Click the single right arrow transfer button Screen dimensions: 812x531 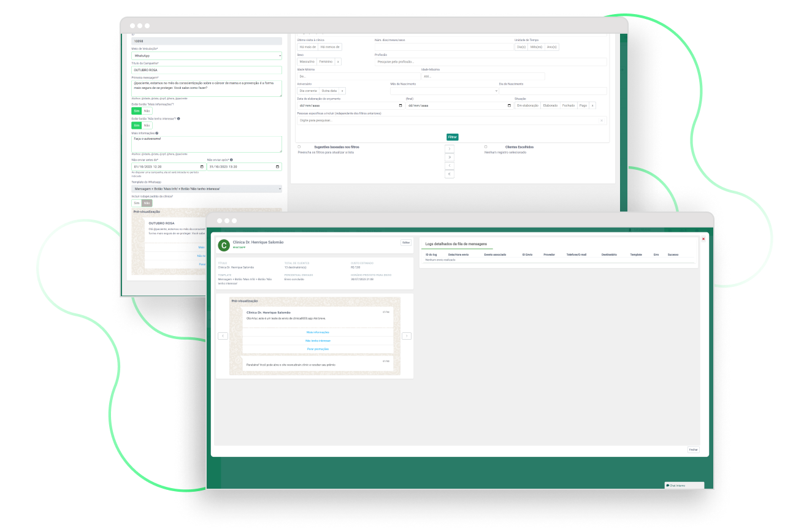click(450, 149)
